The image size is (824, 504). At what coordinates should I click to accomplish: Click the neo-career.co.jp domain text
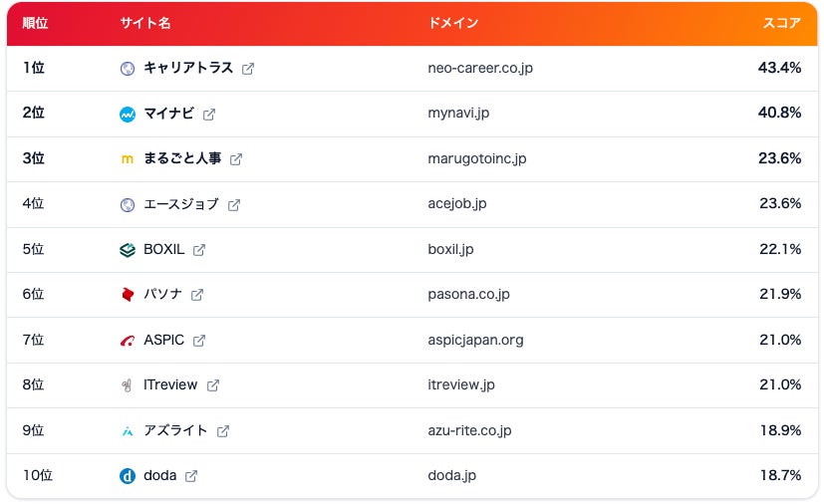[x=480, y=68]
